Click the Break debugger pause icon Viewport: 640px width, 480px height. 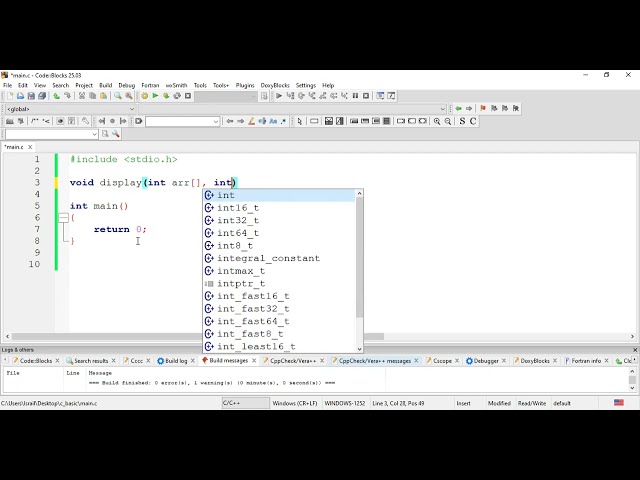pyautogui.click(x=355, y=96)
